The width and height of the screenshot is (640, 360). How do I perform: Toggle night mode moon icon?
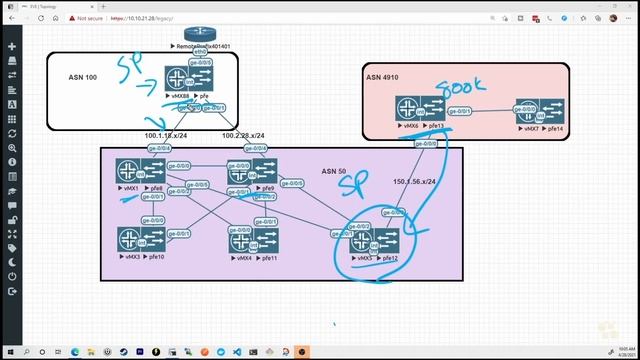pos(12,262)
